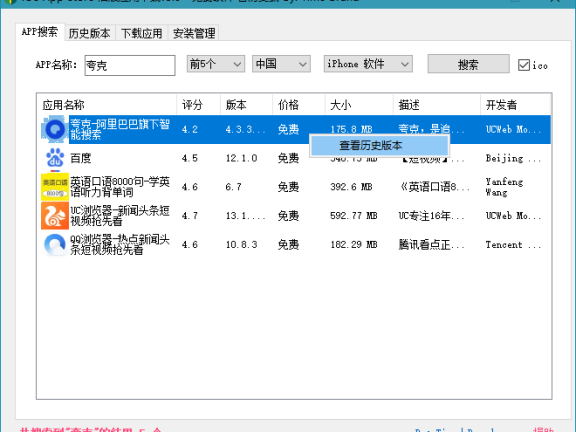576x432 pixels.
Task: Click developer Beijing cell
Action: click(513, 158)
